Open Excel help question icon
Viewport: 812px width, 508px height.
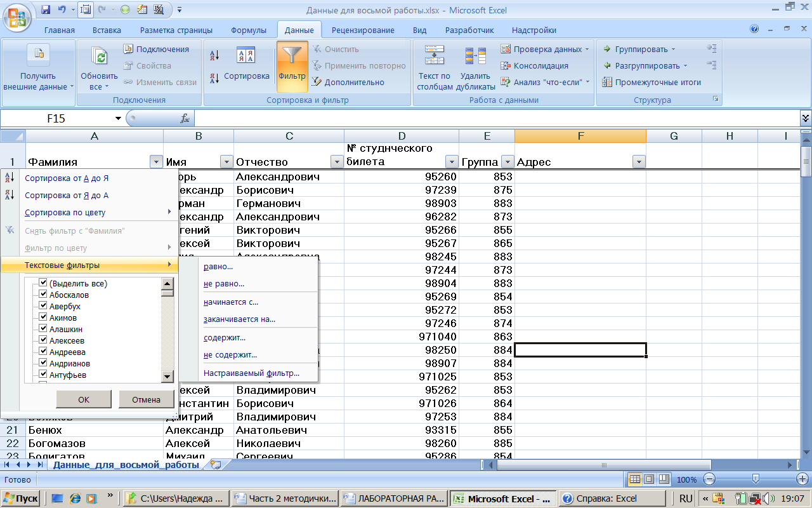754,29
